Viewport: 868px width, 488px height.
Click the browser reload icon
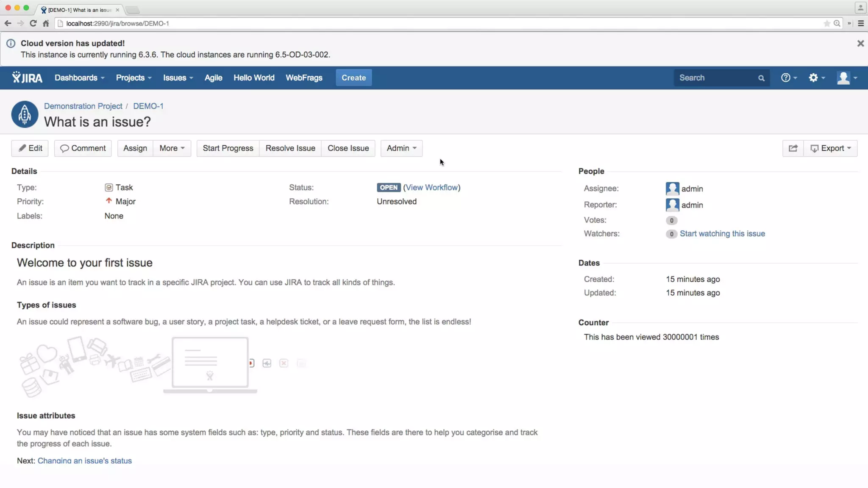click(x=33, y=23)
